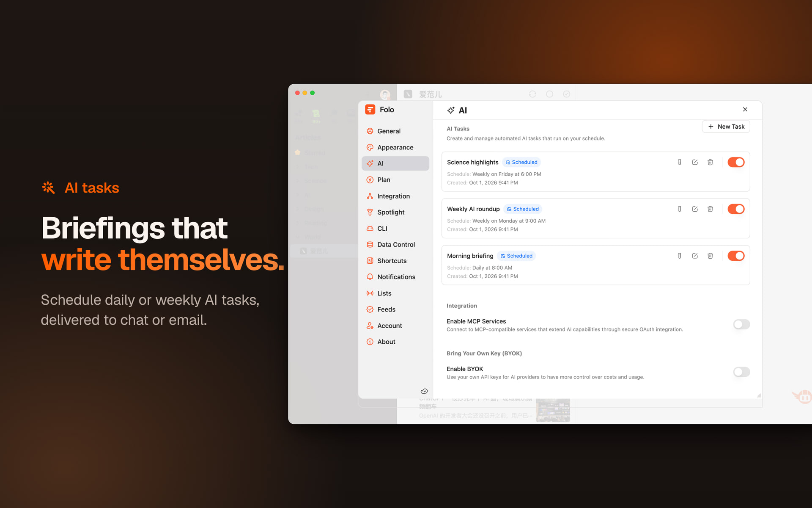Test run the Science highlights task
The height and width of the screenshot is (508, 812).
(680, 162)
